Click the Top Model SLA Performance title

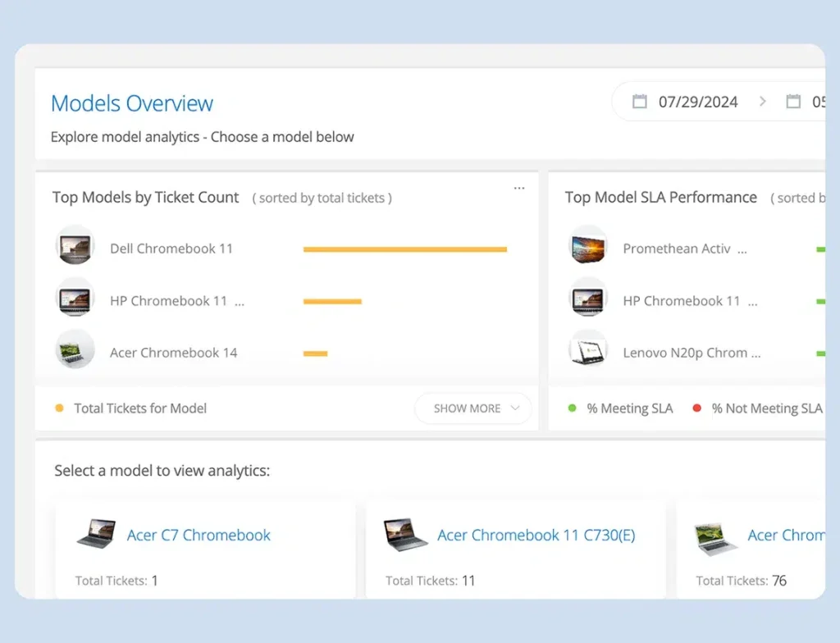661,197
